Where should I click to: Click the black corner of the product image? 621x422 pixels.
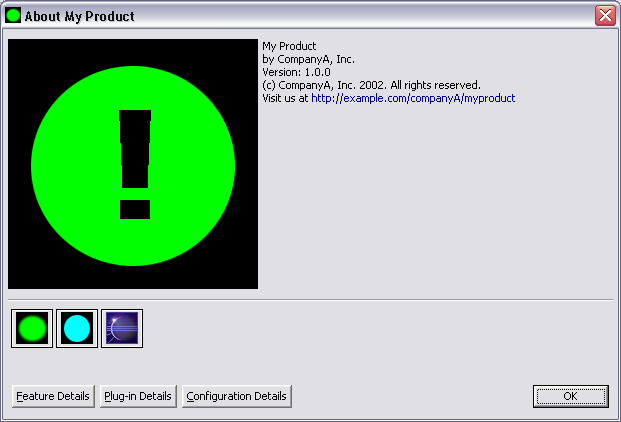coord(20,50)
